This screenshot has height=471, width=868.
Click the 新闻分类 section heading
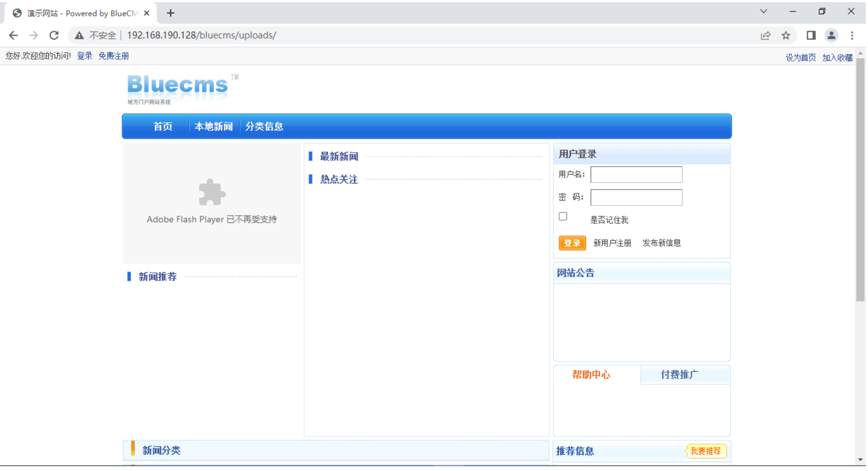point(161,451)
